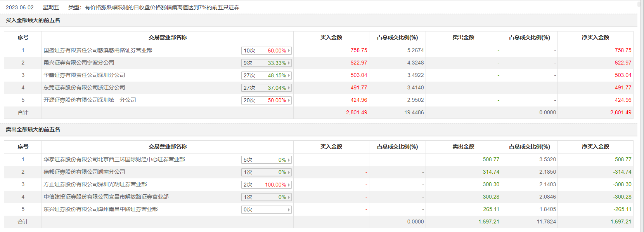This screenshot has width=644, height=232.
Task: Click sell amount 314.74 for 德邦证券
Action: (x=491, y=172)
